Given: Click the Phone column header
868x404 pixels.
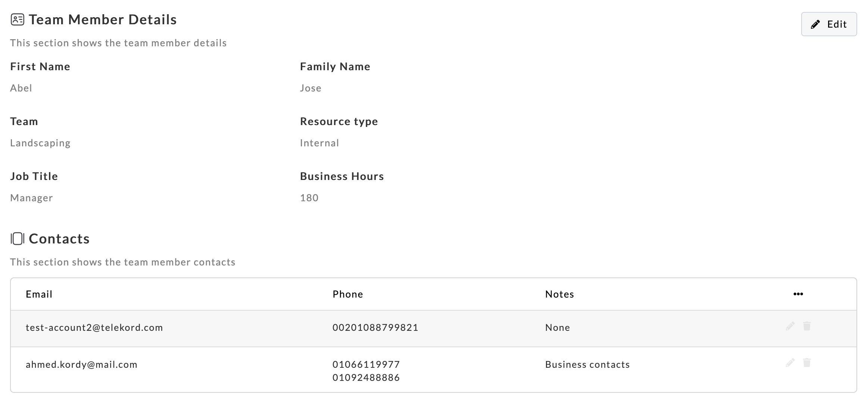Looking at the screenshot, I should [347, 294].
